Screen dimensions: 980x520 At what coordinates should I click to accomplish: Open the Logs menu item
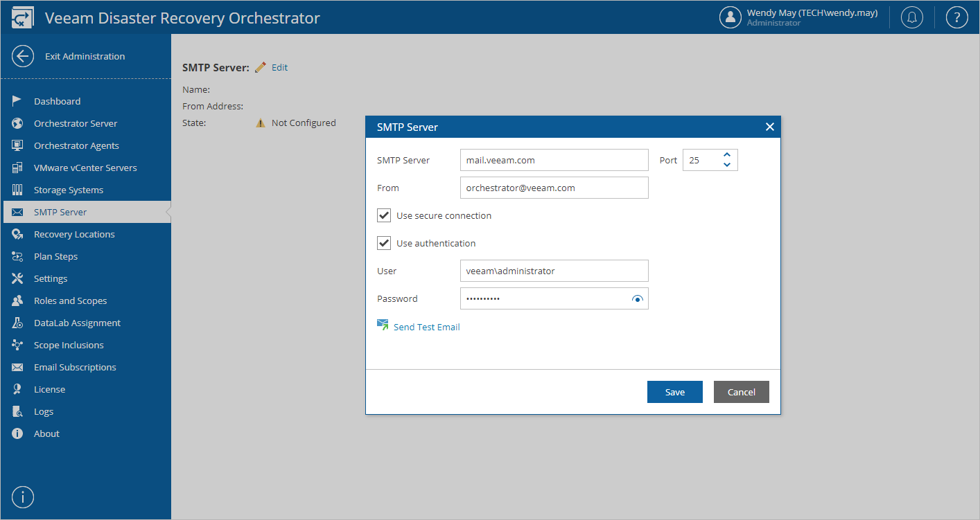click(x=44, y=411)
